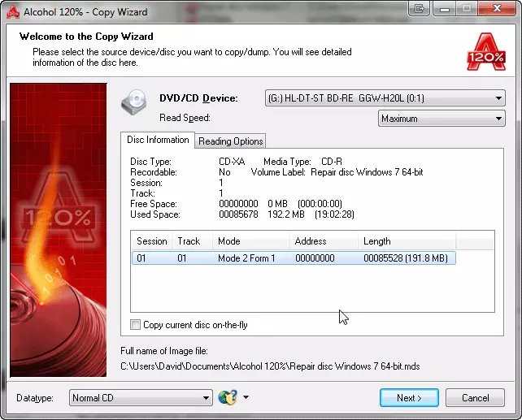Click the Alcohol 120% title bar icon
Image resolution: width=522 pixels, height=420 pixels.
(x=12, y=9)
